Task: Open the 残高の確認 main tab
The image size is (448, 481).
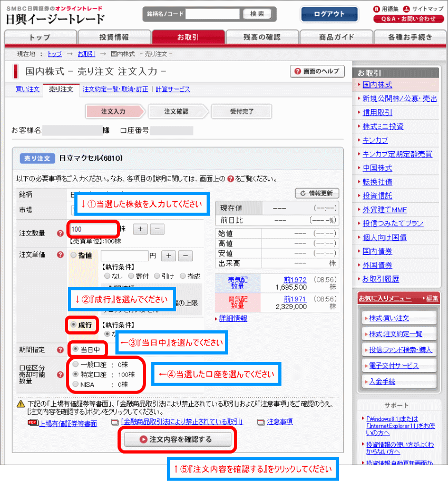Action: click(x=262, y=37)
